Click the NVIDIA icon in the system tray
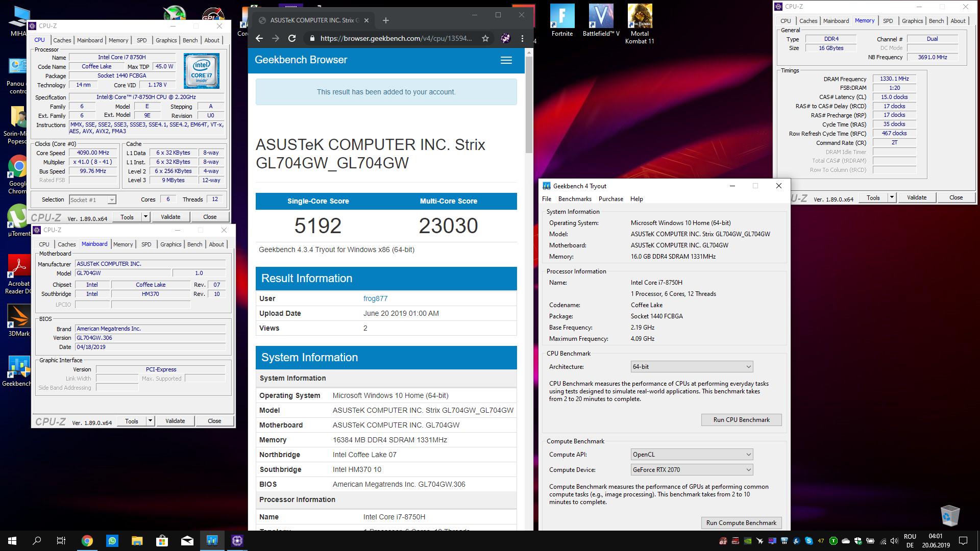The image size is (980, 551). 748,541
